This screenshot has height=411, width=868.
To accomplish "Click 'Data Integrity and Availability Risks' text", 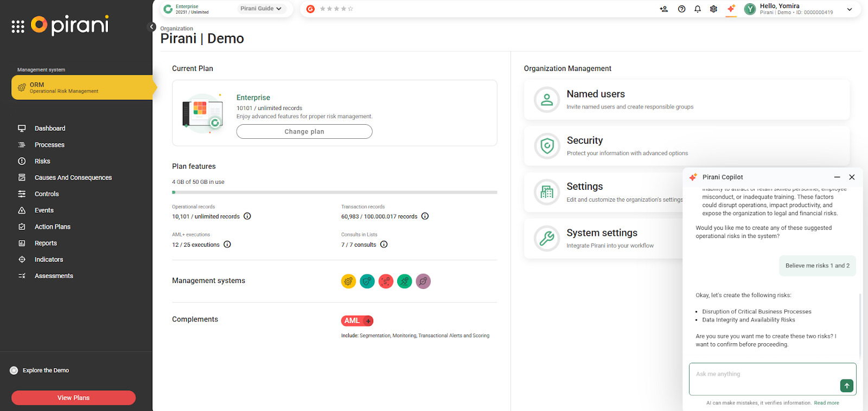I will [749, 320].
